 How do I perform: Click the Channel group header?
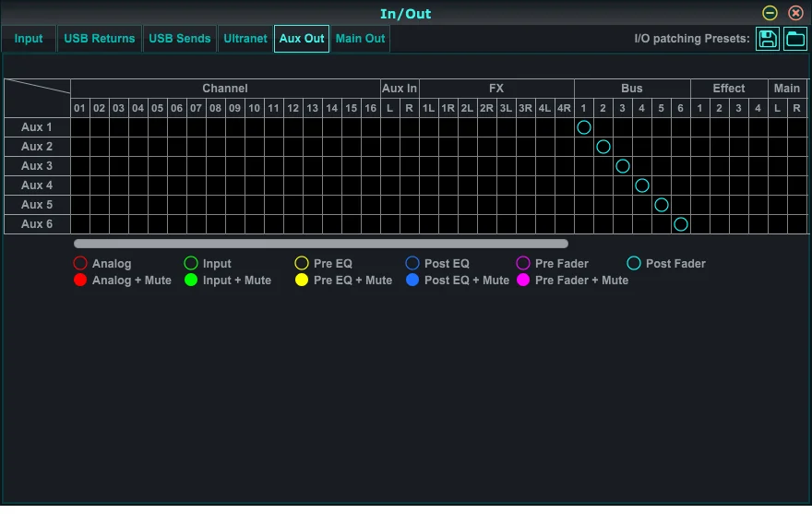click(x=225, y=89)
